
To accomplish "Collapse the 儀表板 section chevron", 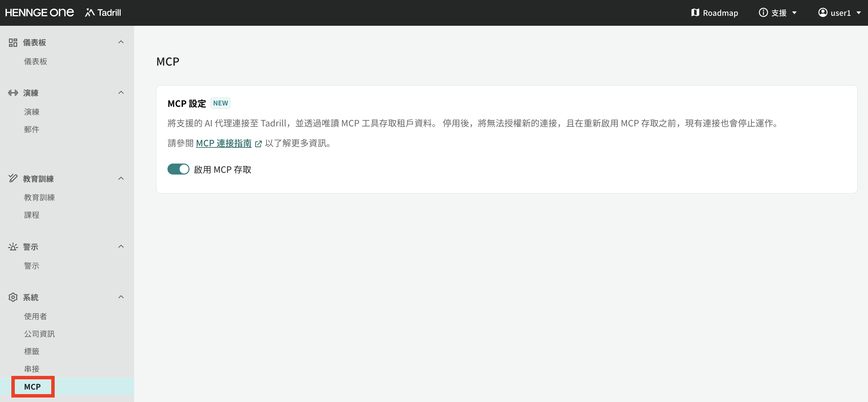I will pyautogui.click(x=121, y=42).
